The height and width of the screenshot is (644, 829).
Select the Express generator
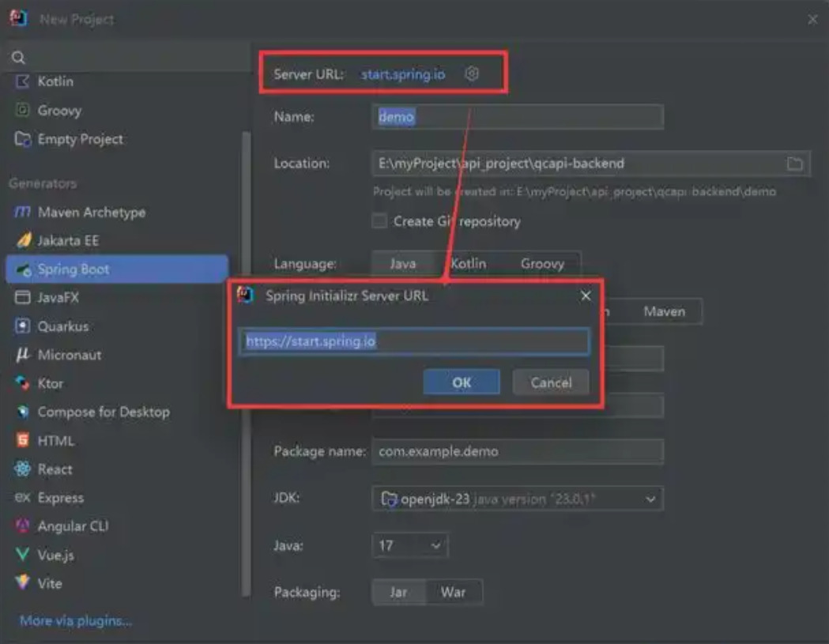point(118,497)
